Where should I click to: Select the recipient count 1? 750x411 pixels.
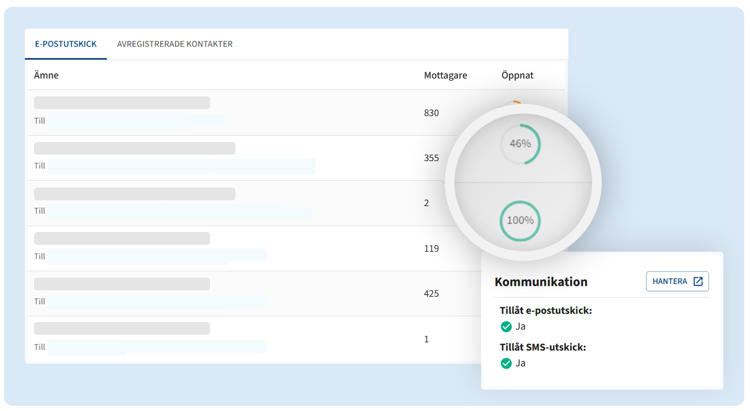coord(426,339)
